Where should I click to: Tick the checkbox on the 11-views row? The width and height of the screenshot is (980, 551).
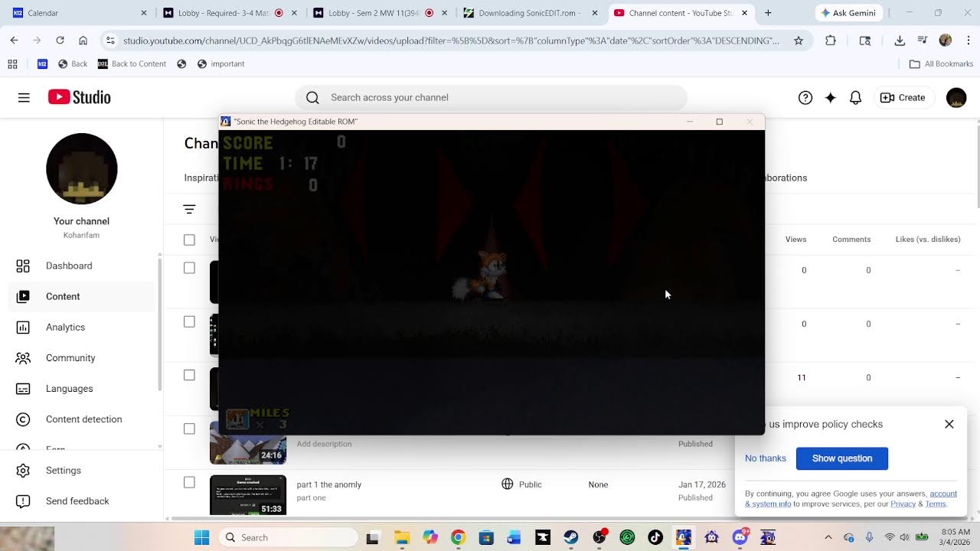tap(189, 375)
